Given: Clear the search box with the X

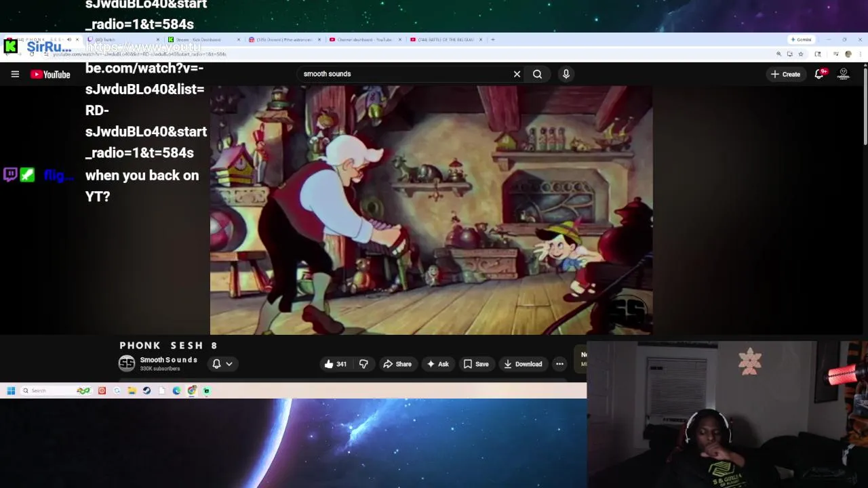Looking at the screenshot, I should pos(517,74).
